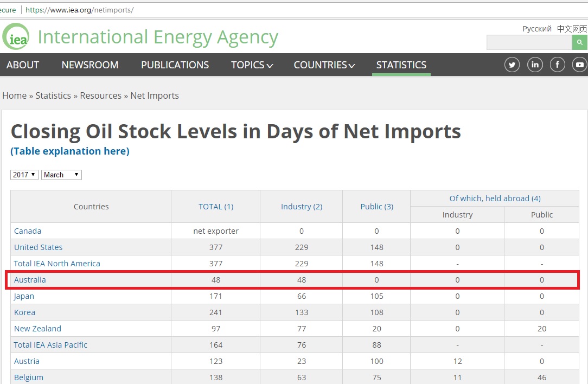588x384 pixels.
Task: Open the Belgium country link
Action: (29, 377)
